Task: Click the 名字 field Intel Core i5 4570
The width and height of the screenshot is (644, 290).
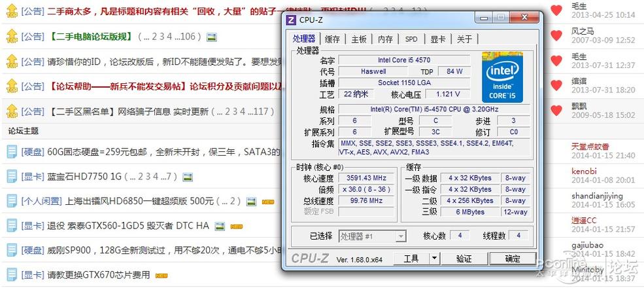Action: 404,60
